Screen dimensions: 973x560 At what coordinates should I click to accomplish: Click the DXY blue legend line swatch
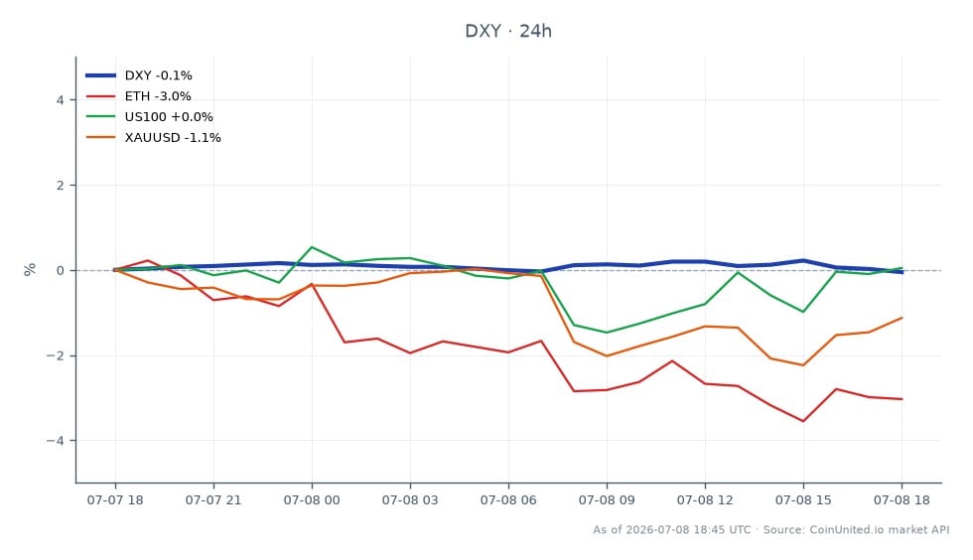click(100, 75)
